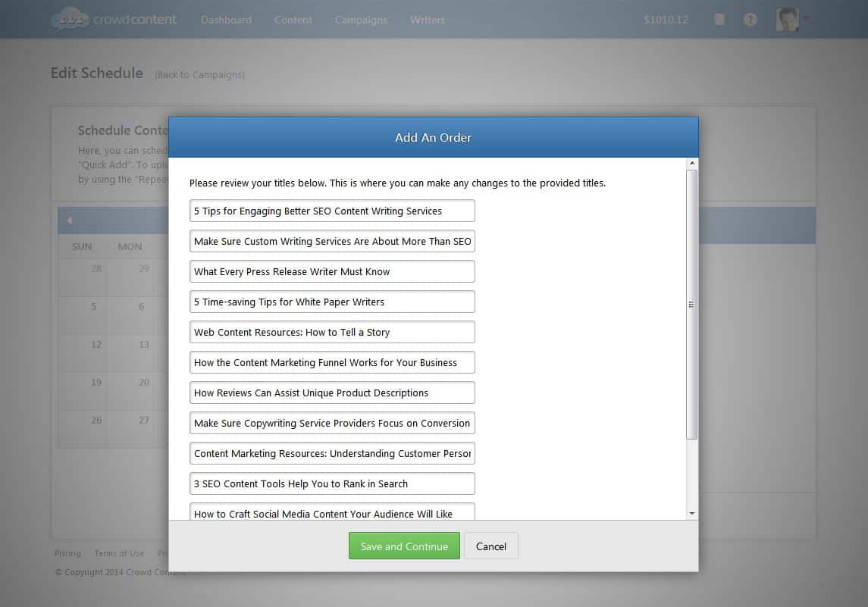Click the calendar previous-month arrow

pos(69,220)
